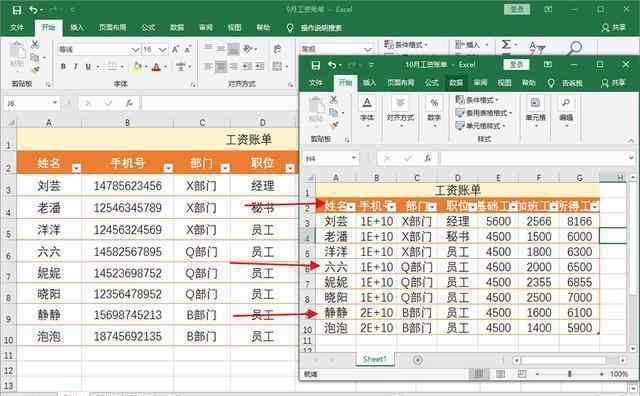
Task: Click increase font size A in back window
Action: (175, 49)
